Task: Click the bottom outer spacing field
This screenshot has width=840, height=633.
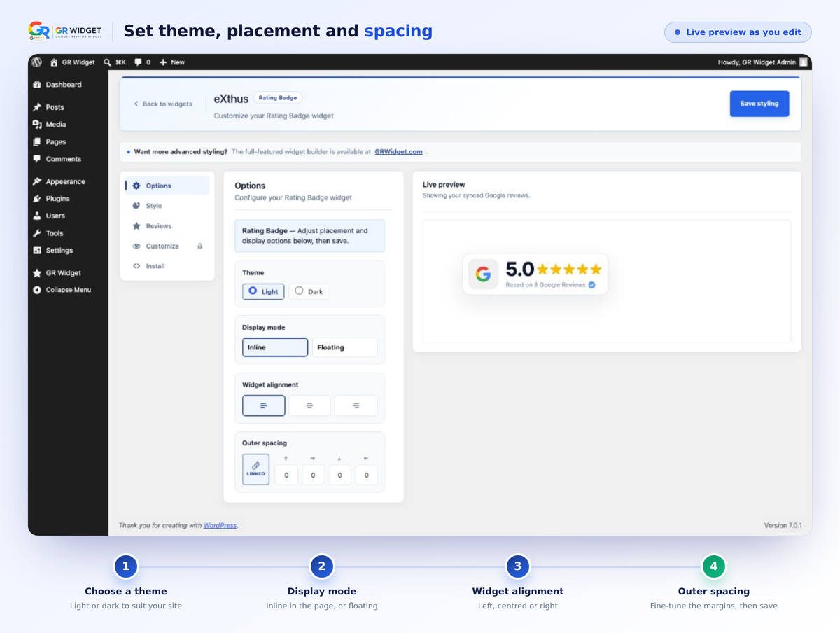Action: [339, 475]
